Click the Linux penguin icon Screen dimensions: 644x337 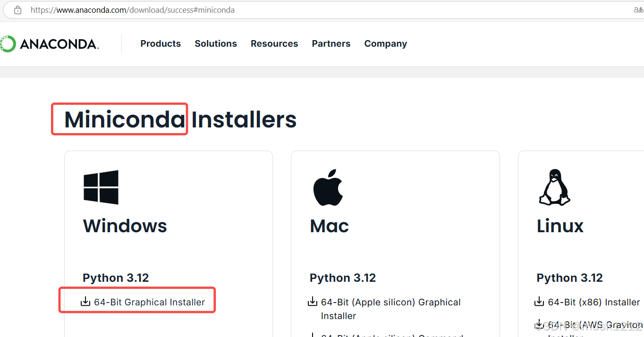554,187
